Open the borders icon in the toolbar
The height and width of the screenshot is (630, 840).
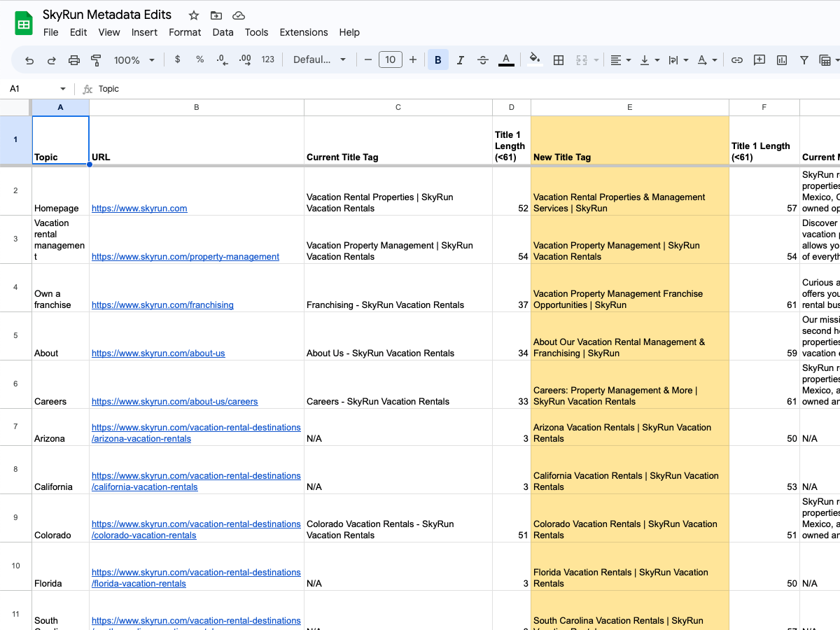[559, 59]
